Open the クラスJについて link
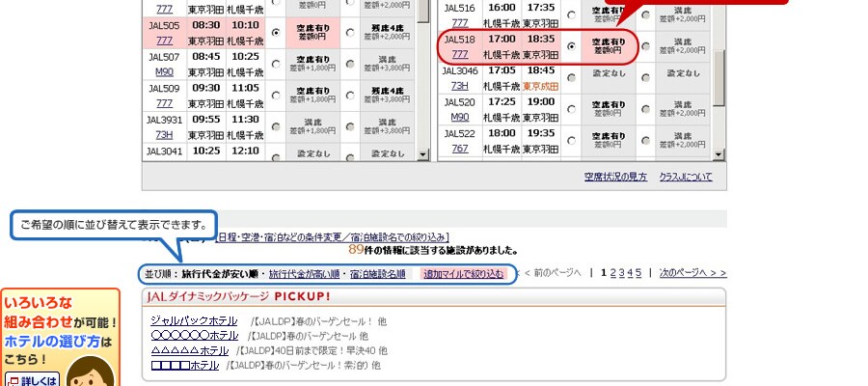Viewport: 868px width, 386px height. (x=685, y=177)
